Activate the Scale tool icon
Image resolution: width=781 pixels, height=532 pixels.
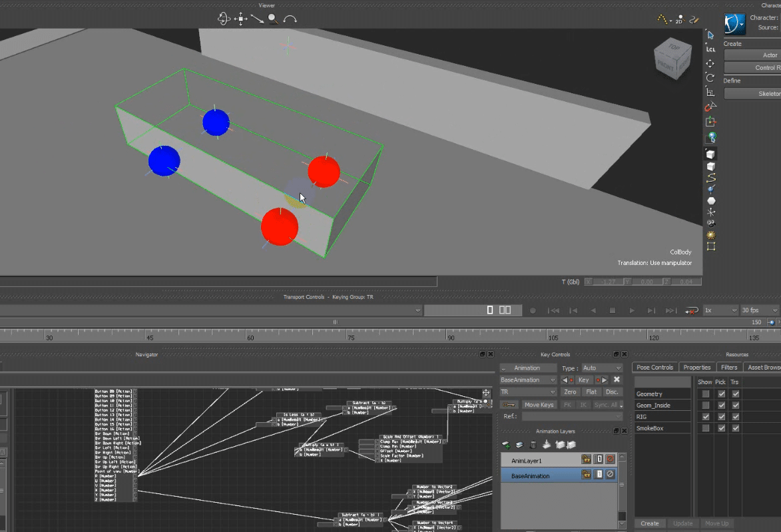tap(710, 93)
